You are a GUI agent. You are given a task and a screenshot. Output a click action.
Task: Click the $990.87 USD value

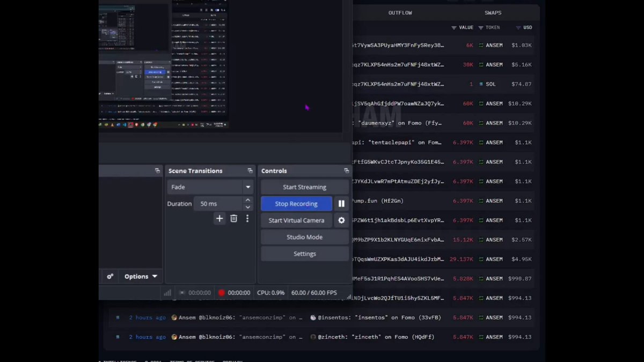coord(520,278)
